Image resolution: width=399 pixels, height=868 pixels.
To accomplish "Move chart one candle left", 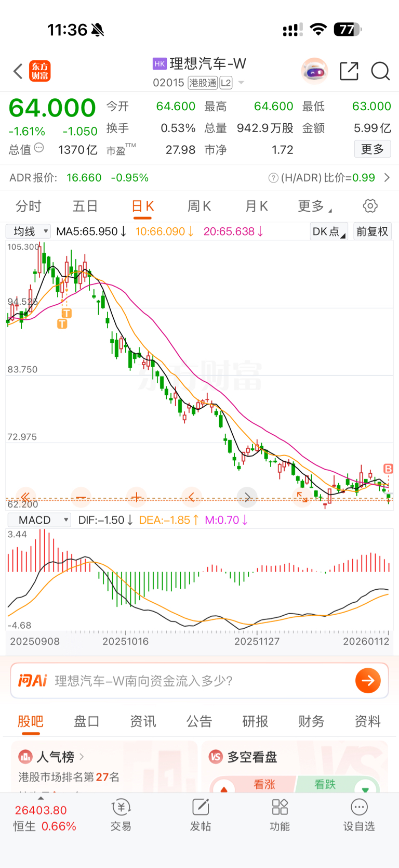I will [192, 497].
